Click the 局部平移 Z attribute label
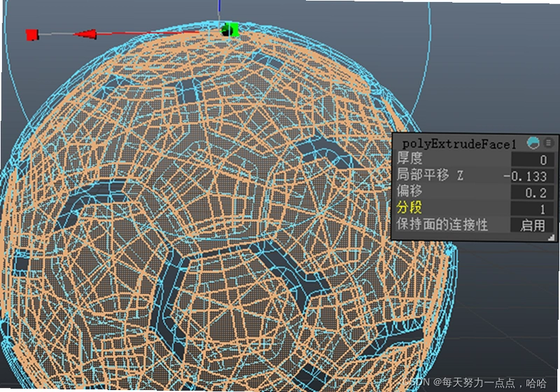This screenshot has width=560, height=392. [x=430, y=175]
